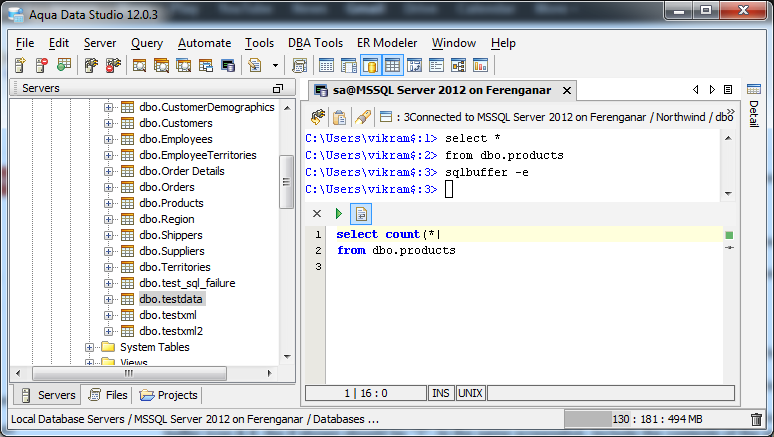Select dbo.Territories in the tree
This screenshot has height=437, width=774.
(175, 267)
